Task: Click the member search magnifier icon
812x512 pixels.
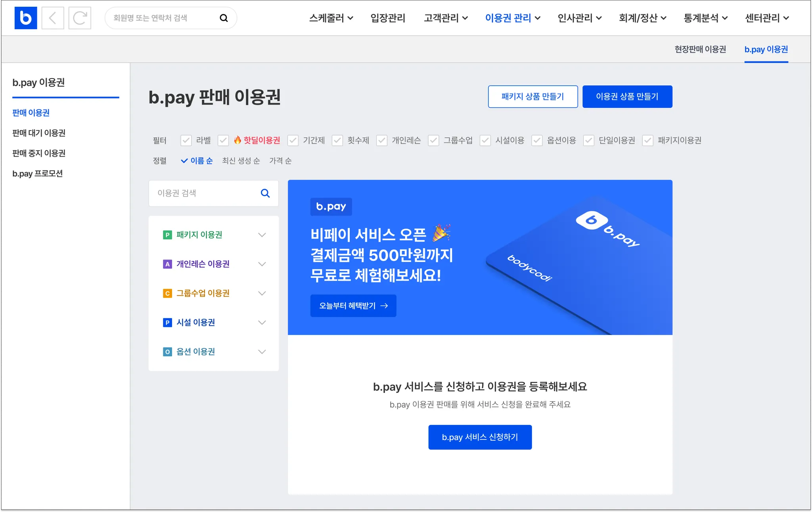Action: pos(224,18)
